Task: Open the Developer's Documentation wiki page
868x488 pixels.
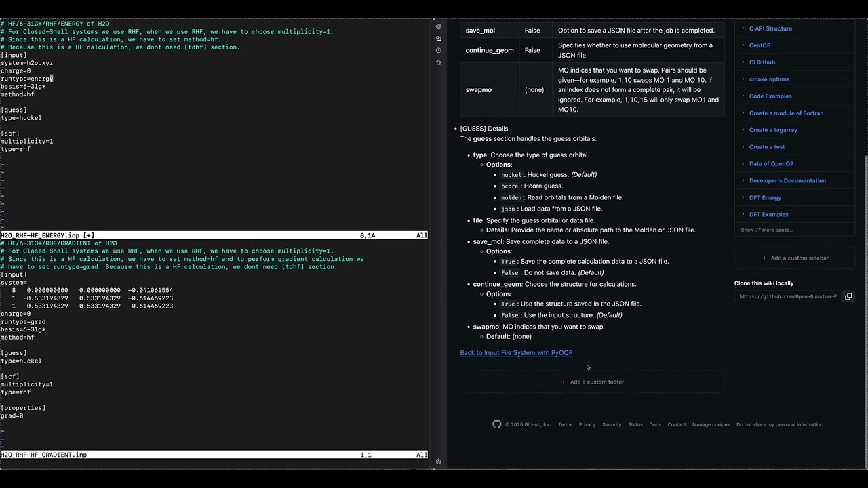Action: click(x=787, y=181)
